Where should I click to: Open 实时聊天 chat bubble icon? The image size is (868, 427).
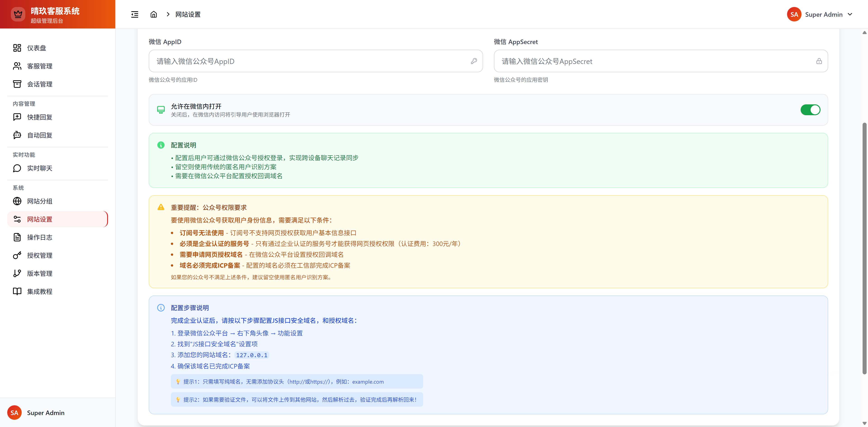pos(17,168)
